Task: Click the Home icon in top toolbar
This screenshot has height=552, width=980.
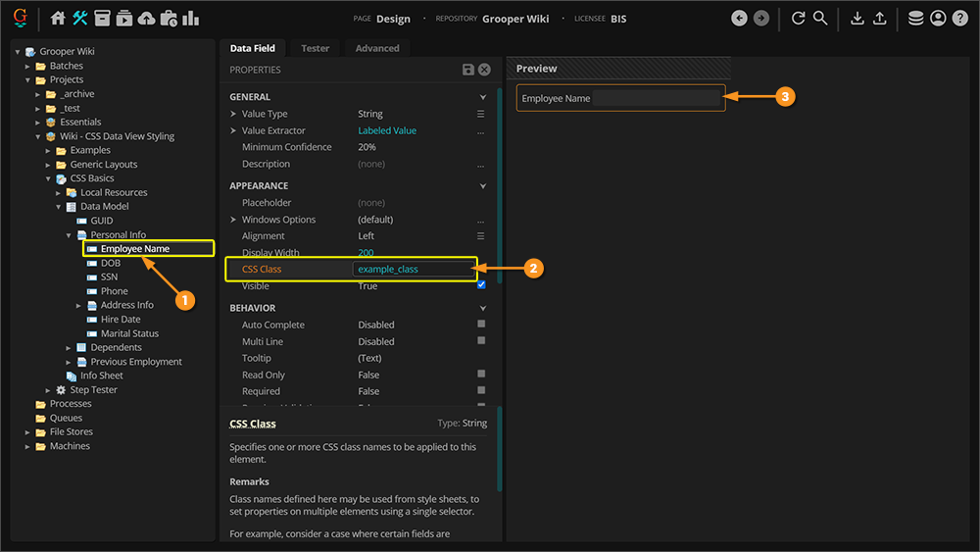Action: [58, 19]
